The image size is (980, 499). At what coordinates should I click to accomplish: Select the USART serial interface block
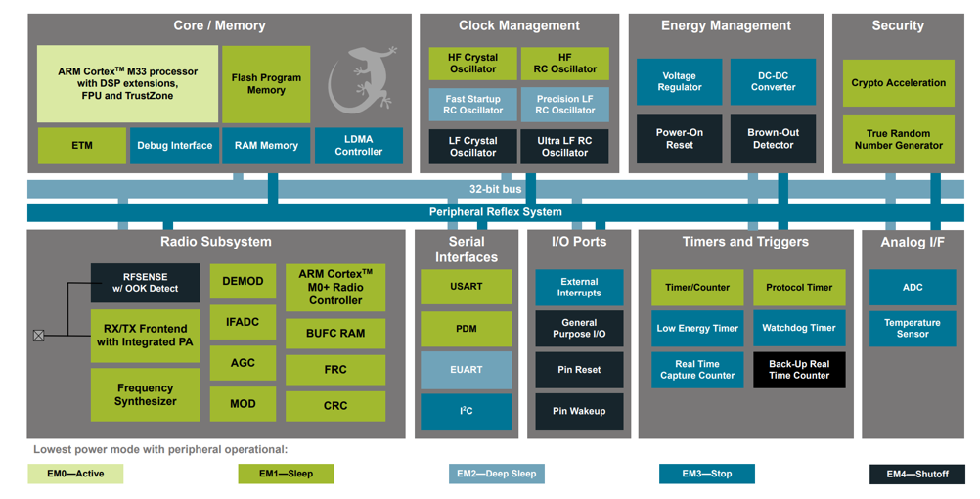pos(467,287)
